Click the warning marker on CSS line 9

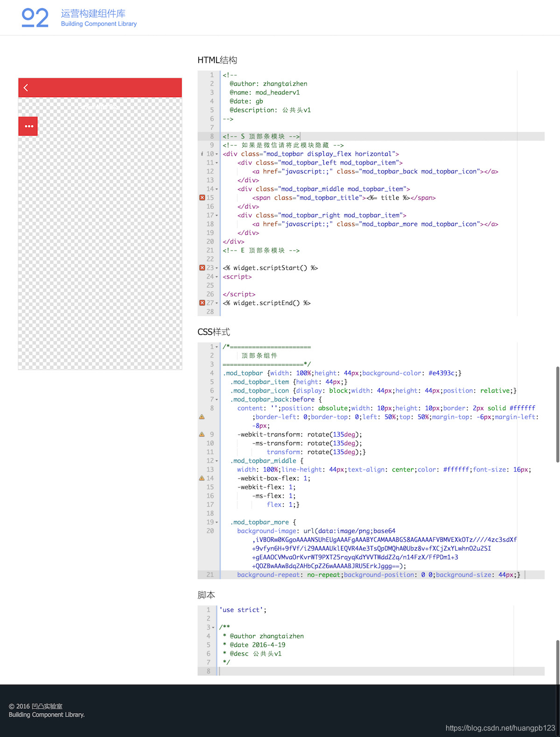[x=202, y=434]
